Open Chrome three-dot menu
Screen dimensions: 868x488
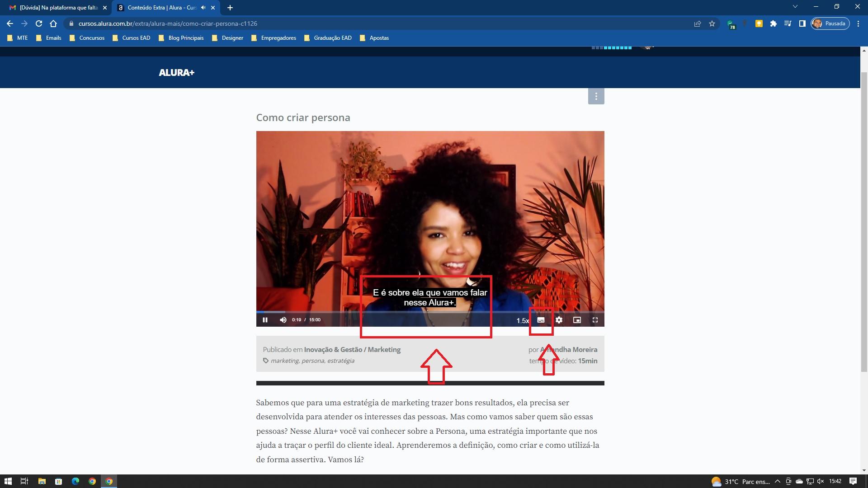[858, 23]
